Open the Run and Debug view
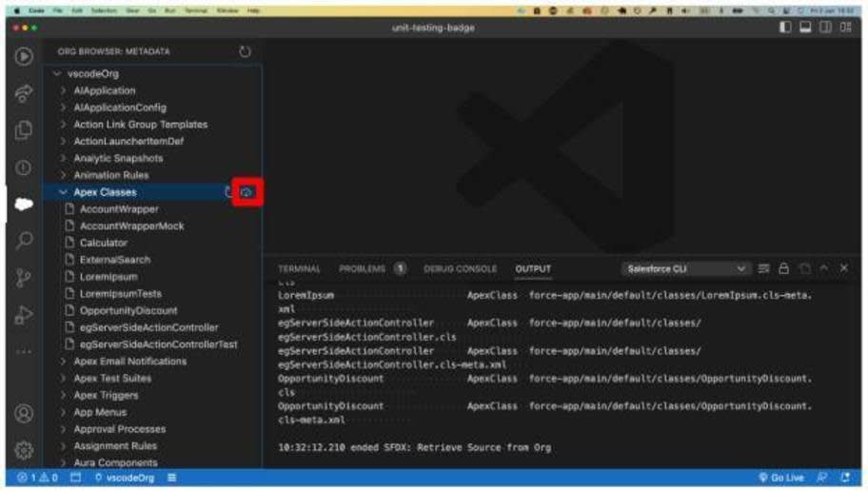Viewport: 868px width, 491px height. pyautogui.click(x=24, y=315)
